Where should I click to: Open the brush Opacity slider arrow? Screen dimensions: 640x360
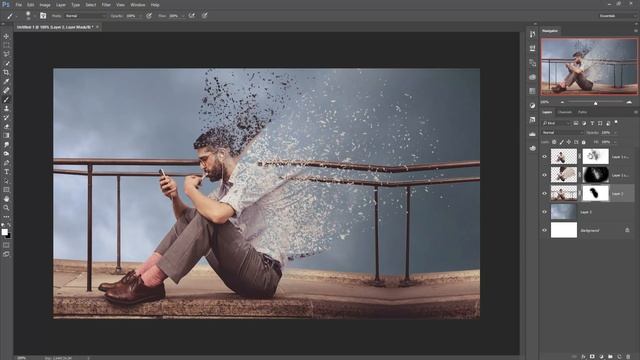[x=140, y=16]
